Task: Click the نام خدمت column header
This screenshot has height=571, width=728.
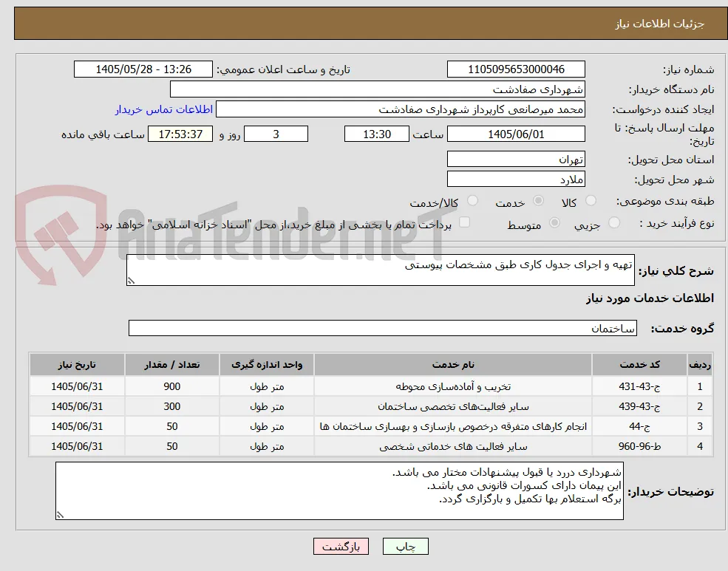Action: click(452, 365)
